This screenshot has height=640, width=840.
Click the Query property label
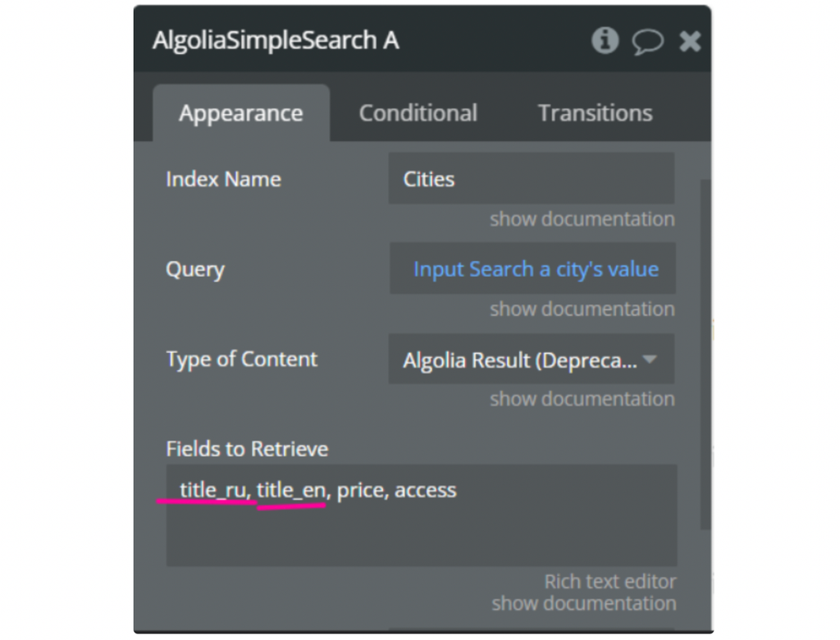(195, 269)
